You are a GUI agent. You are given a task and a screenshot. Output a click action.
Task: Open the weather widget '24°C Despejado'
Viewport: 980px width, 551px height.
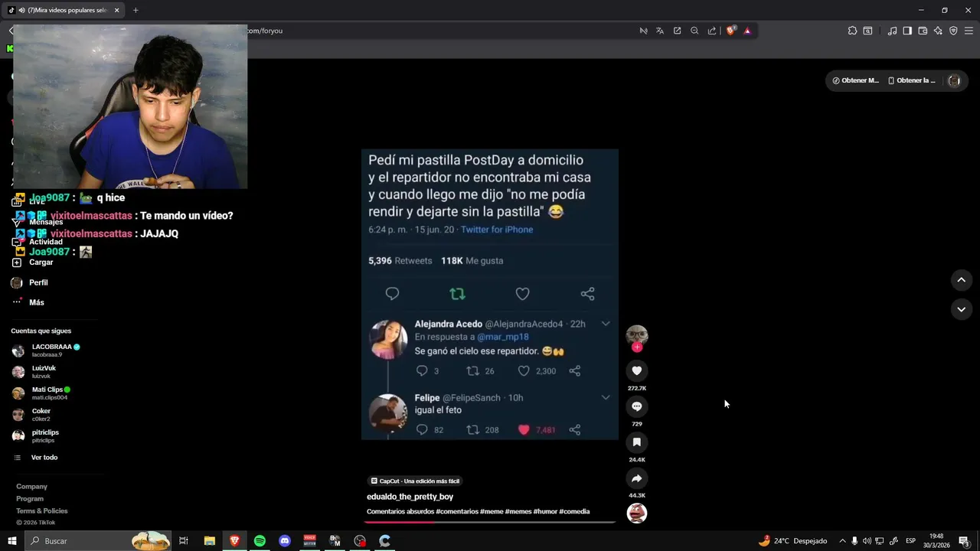coord(792,541)
